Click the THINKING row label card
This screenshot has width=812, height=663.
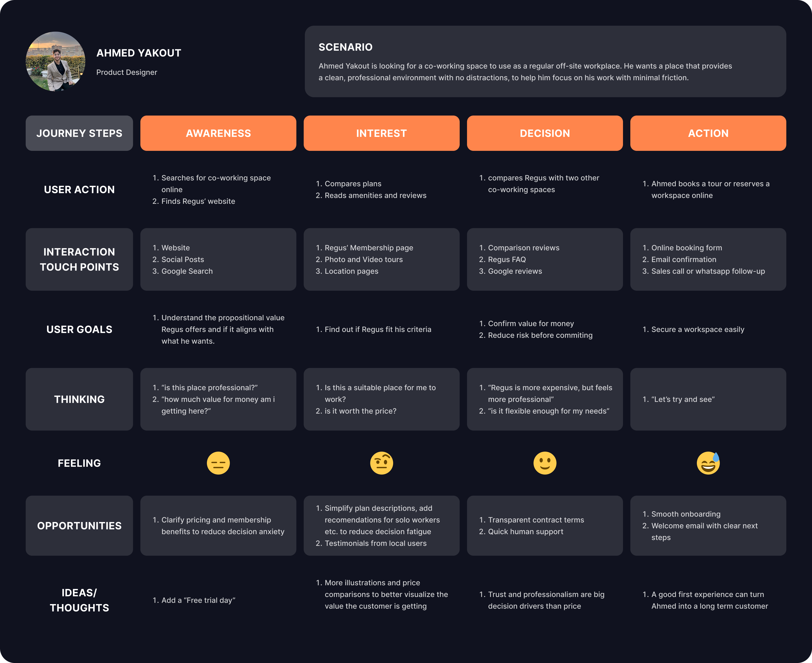pyautogui.click(x=79, y=399)
